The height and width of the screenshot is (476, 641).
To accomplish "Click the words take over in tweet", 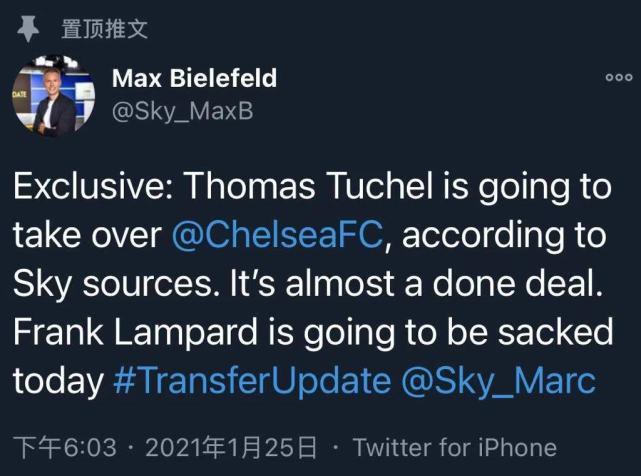I will click(85, 236).
